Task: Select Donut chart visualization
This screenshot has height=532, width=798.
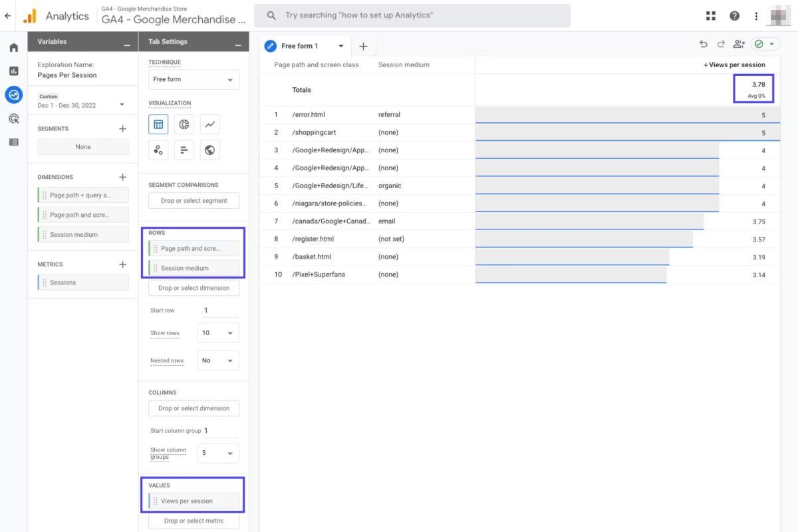Action: click(x=184, y=124)
